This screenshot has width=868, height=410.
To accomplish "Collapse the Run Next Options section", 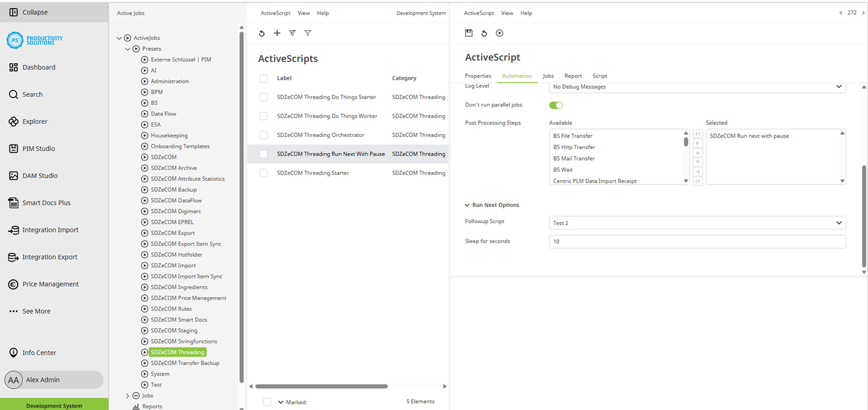I will coord(467,205).
